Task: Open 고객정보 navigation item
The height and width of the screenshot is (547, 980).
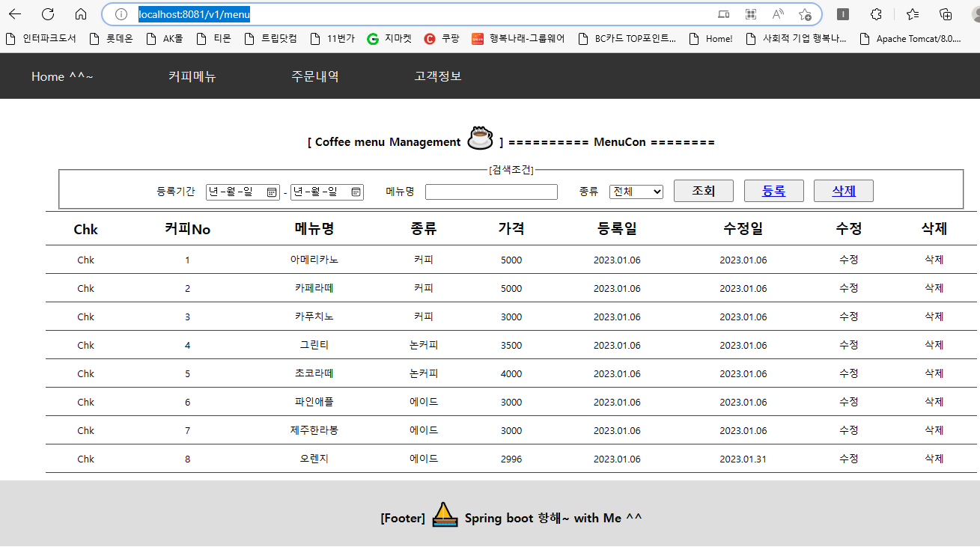Action: coord(438,76)
